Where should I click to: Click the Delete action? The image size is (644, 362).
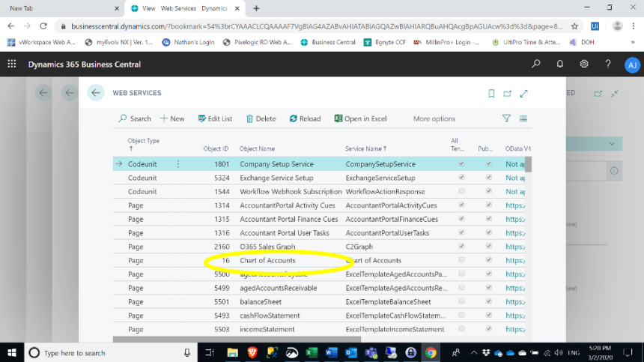(261, 118)
